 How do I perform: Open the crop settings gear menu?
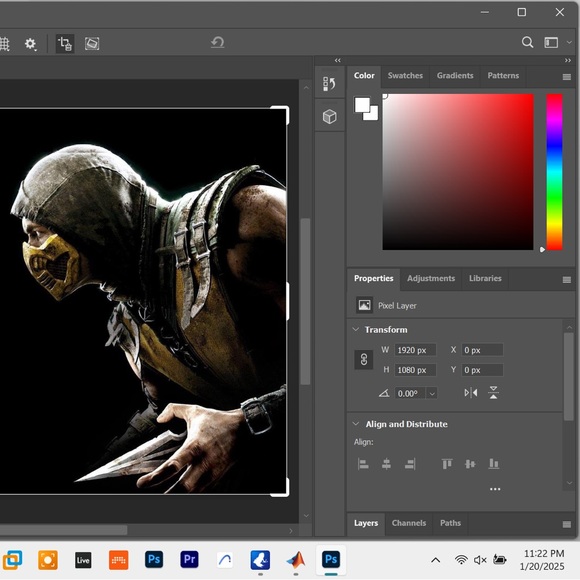[x=30, y=44]
